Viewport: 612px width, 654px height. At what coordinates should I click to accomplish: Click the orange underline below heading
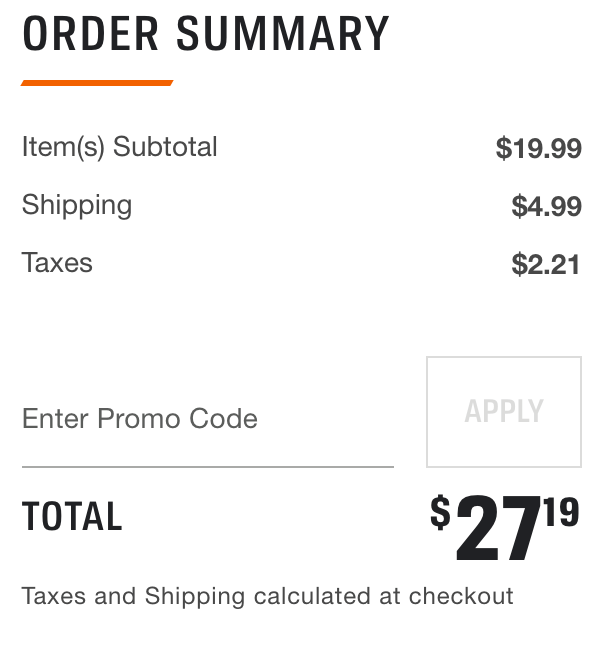click(97, 83)
